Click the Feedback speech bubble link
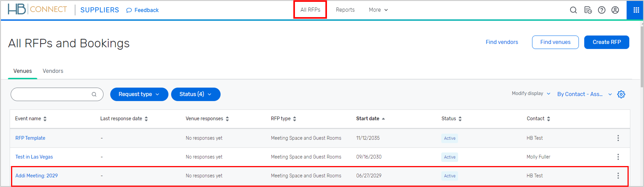Screen dimensions: 644x187 click(143, 10)
